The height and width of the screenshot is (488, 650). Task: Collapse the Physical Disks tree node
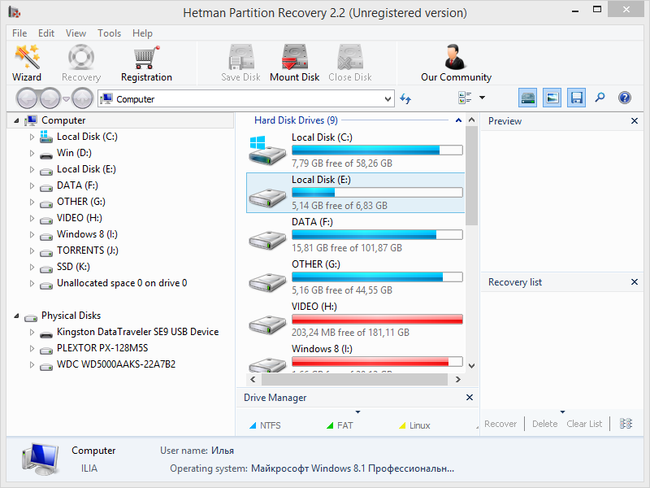pos(16,316)
